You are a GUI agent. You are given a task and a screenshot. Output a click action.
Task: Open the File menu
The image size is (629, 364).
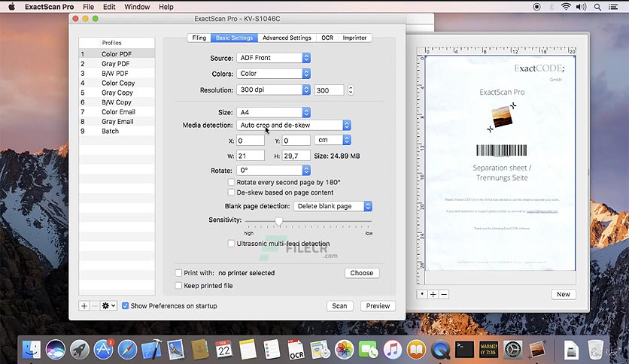click(88, 7)
